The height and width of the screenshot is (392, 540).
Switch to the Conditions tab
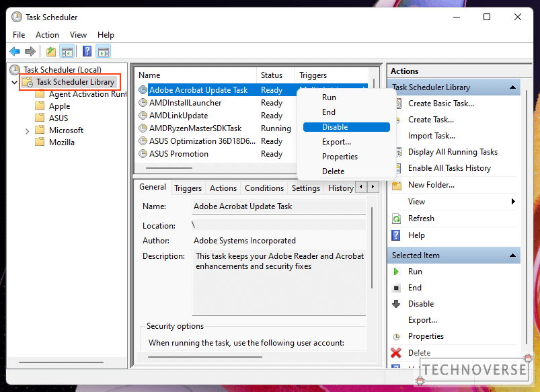pos(264,188)
